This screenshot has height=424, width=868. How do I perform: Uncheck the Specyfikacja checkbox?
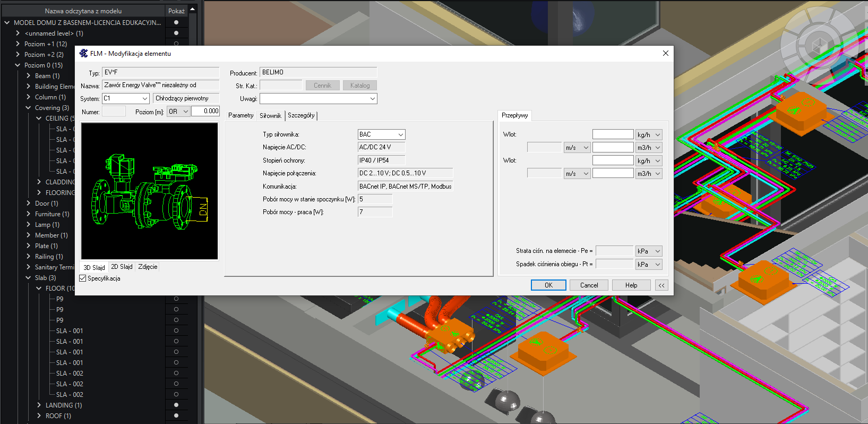click(83, 278)
